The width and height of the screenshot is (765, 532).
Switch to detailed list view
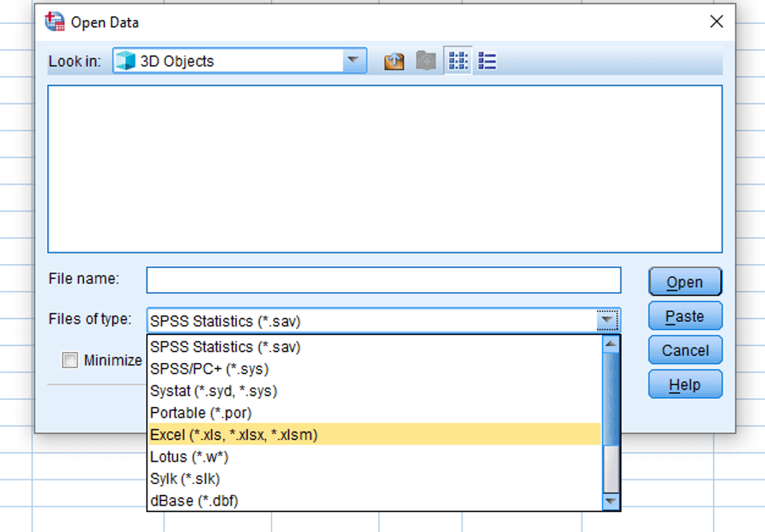(486, 60)
